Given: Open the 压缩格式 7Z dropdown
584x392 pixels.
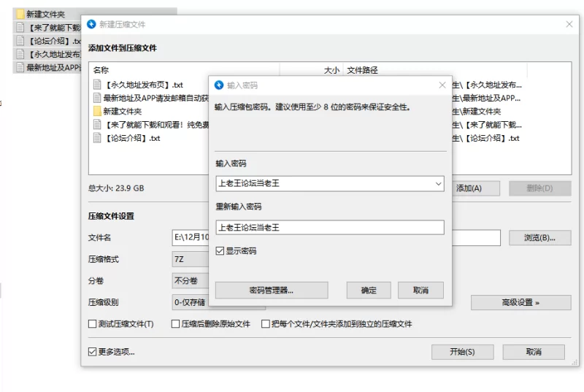Looking at the screenshot, I should pyautogui.click(x=190, y=259).
